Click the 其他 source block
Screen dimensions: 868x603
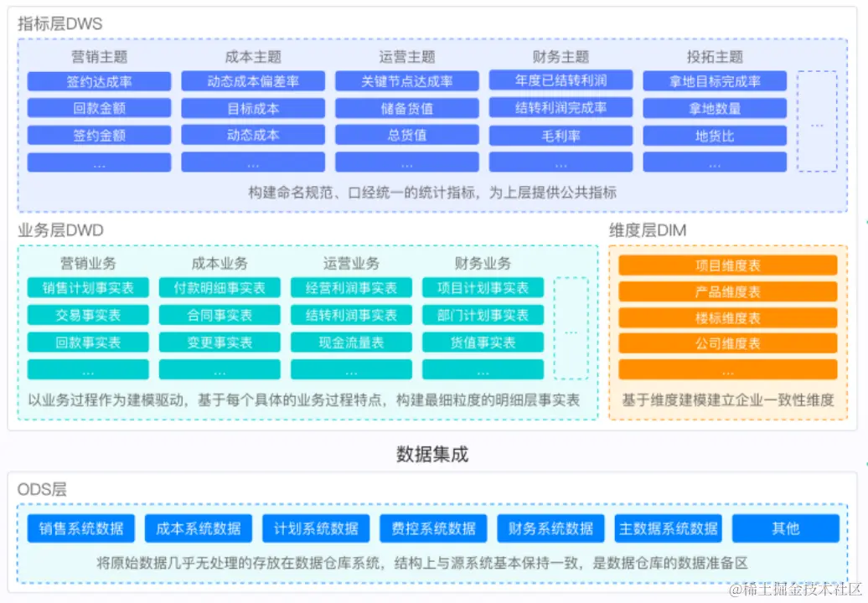coord(786,528)
